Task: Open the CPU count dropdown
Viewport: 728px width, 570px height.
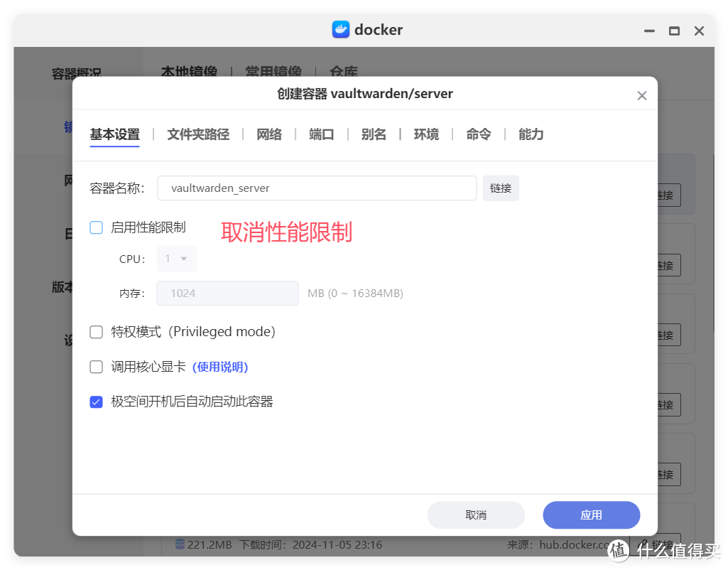Action: (x=177, y=259)
